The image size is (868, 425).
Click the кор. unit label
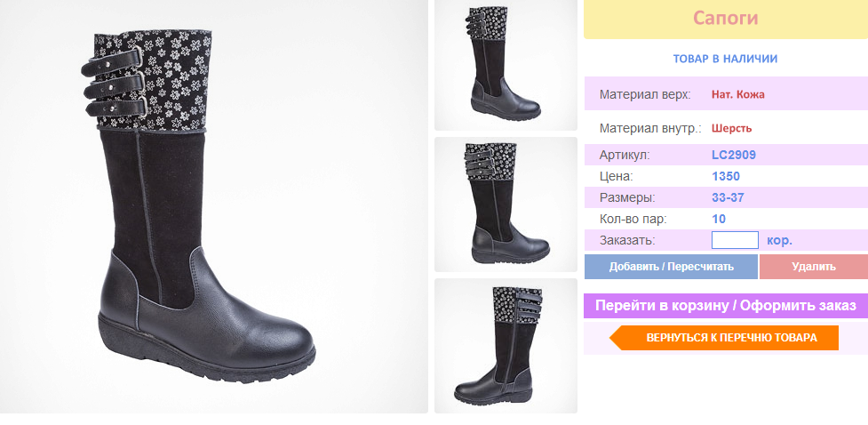(x=779, y=240)
